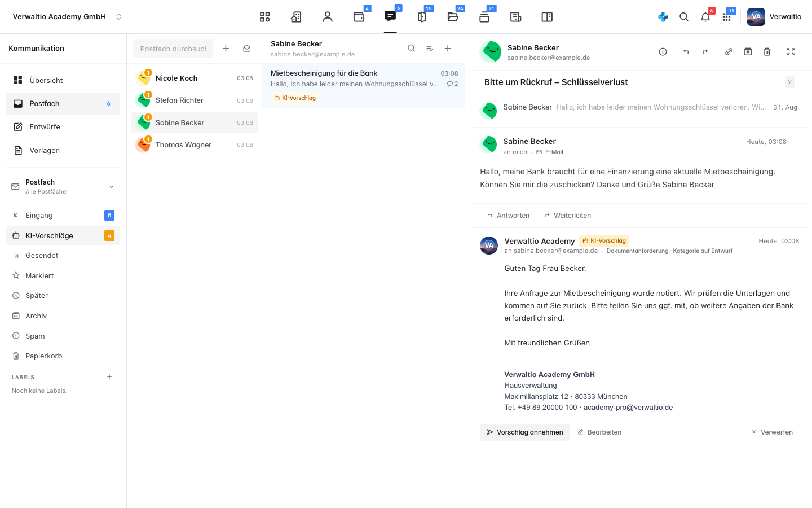
Task: Click the info icon in message header
Action: tap(663, 52)
